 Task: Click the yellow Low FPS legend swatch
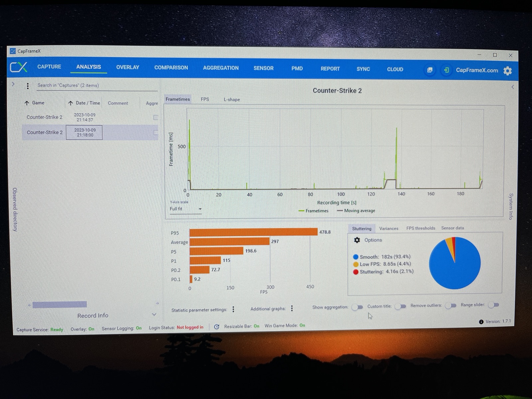pos(355,264)
